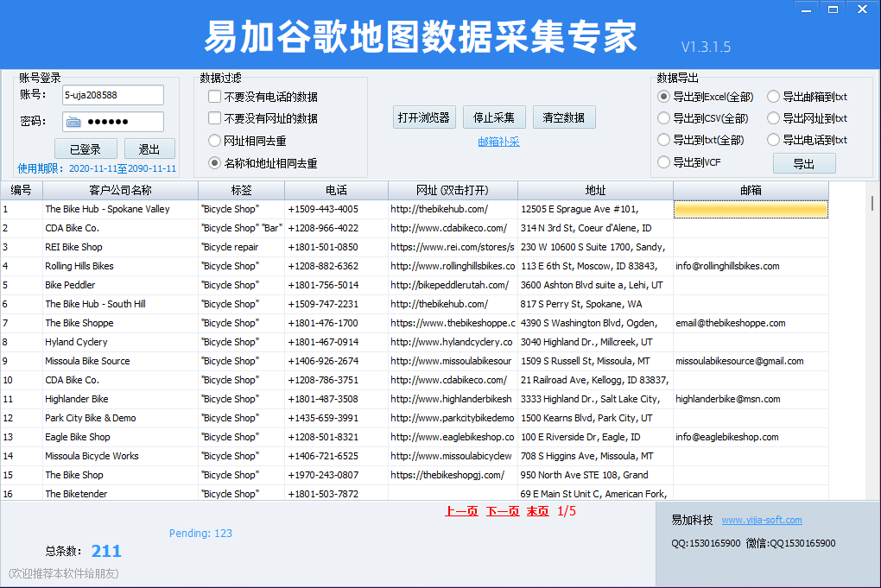Go to next page via 下一页
The width and height of the screenshot is (881, 588).
[x=503, y=511]
